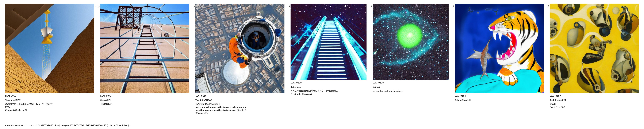Screen dimensions: 644x129
Task: Open the astronaut climbing chimney image
Action: coord(240,48)
